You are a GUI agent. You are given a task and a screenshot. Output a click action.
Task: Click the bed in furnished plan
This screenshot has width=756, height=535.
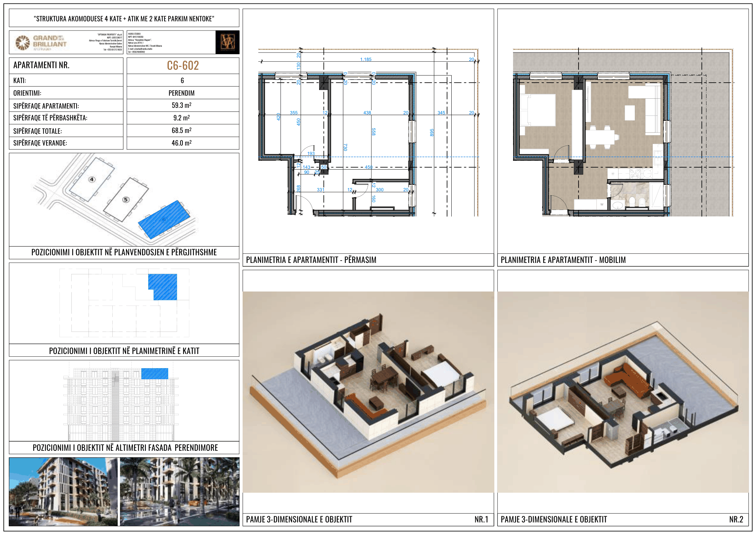coord(538,111)
